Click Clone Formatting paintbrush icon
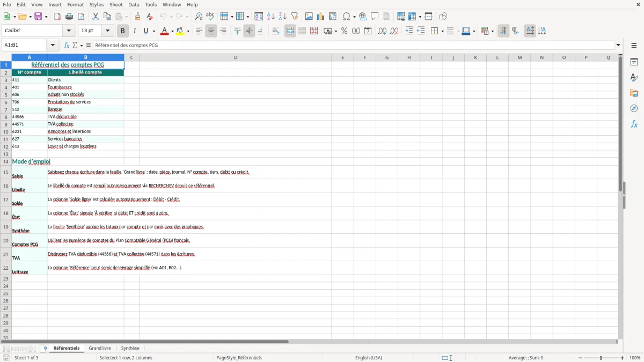 pyautogui.click(x=138, y=17)
